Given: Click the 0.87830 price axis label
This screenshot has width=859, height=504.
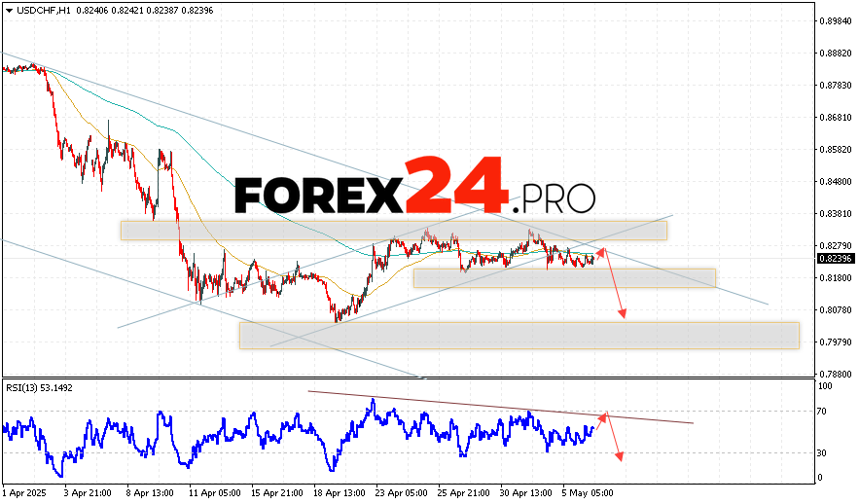Looking at the screenshot, I should [x=836, y=85].
